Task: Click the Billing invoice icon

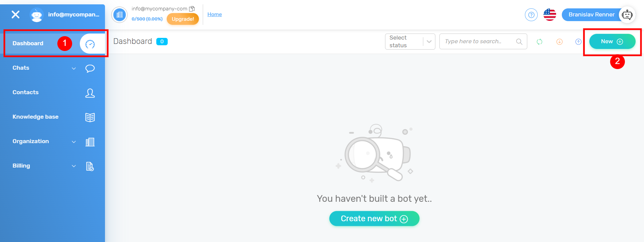Action: click(x=90, y=166)
